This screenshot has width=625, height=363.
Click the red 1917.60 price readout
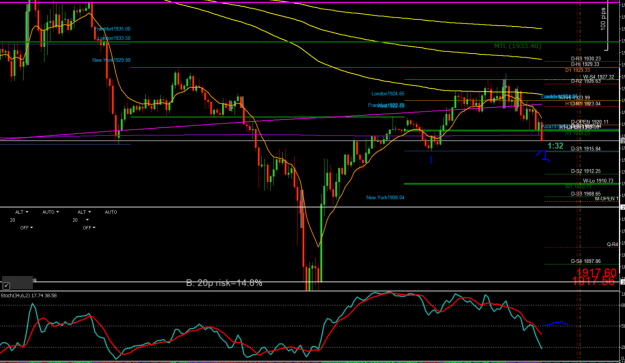[596, 273]
